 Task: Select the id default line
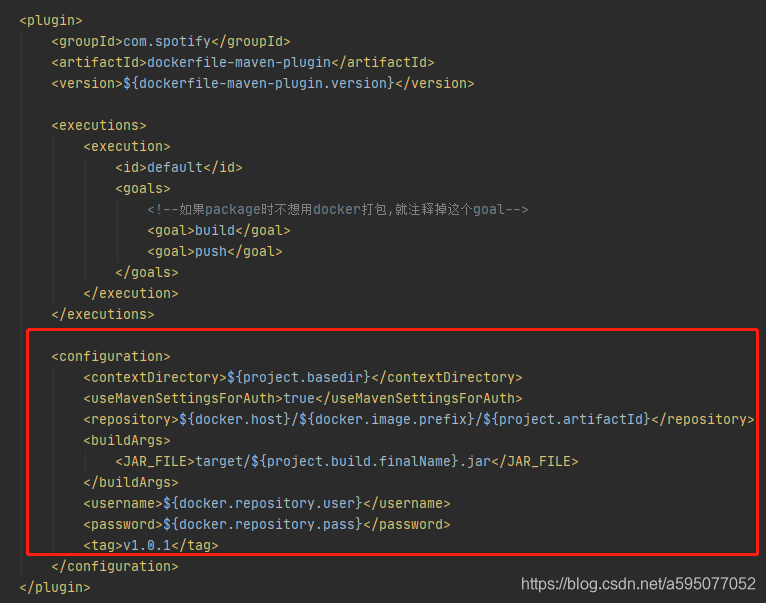point(179,168)
